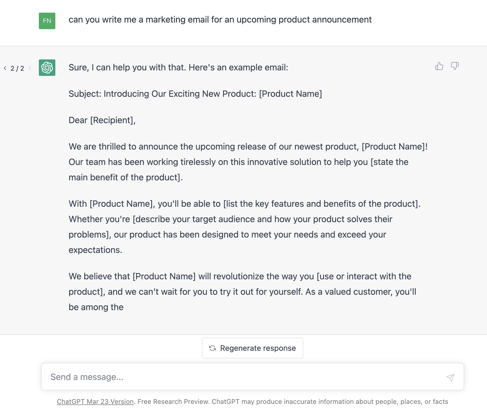
Task: Click the FN user avatar
Action: 47,21
